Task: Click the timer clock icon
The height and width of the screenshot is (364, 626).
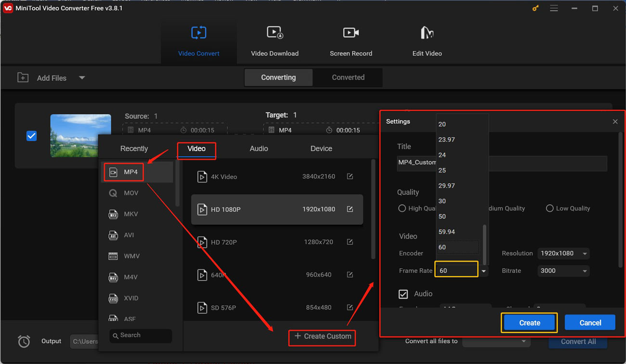Action: 24,341
